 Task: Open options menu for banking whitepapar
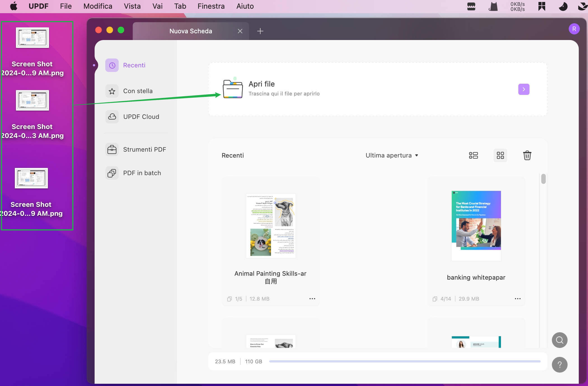[518, 299]
